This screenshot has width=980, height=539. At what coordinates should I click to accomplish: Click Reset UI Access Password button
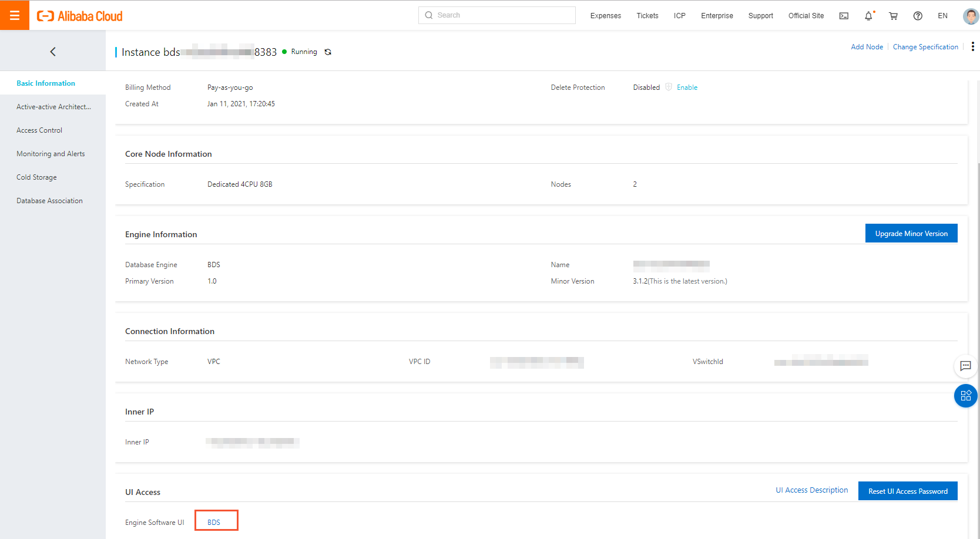coord(908,491)
